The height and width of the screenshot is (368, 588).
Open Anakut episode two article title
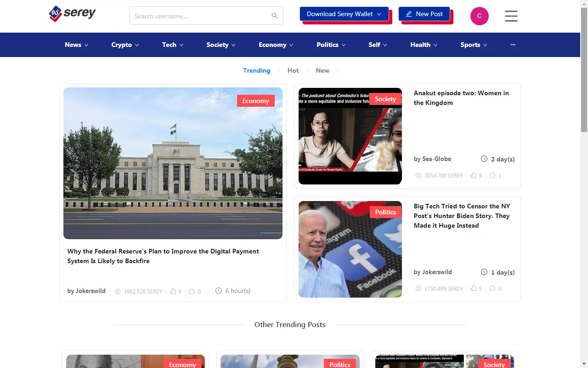coord(461,98)
